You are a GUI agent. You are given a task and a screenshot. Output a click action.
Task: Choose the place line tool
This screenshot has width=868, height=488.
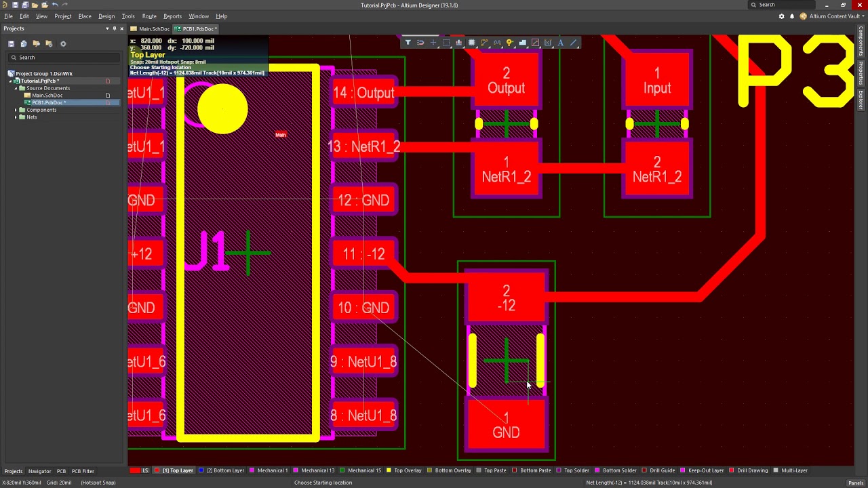click(x=574, y=43)
